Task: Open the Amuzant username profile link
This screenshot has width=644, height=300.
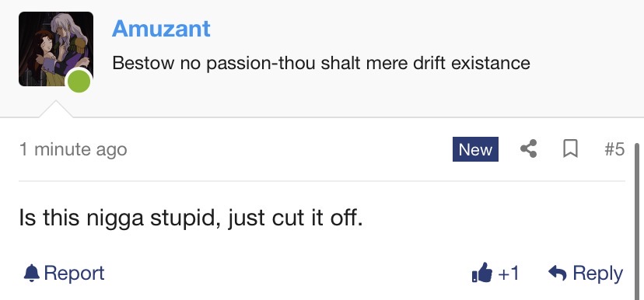Action: coord(161,29)
